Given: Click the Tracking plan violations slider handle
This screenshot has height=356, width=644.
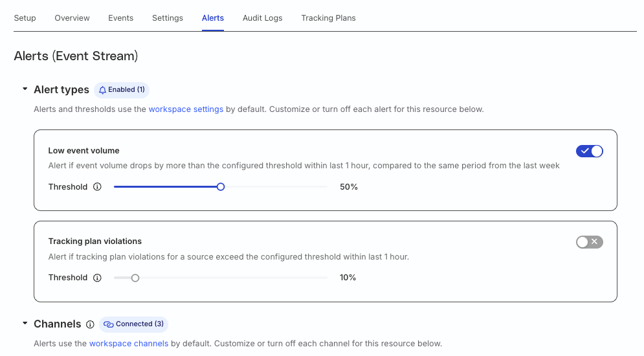Looking at the screenshot, I should (x=135, y=278).
